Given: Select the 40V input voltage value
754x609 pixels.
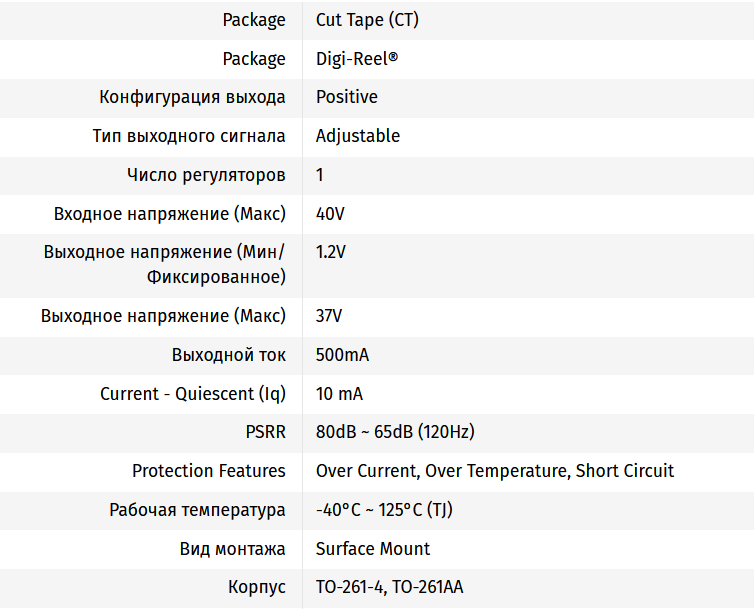Looking at the screenshot, I should [x=330, y=214].
